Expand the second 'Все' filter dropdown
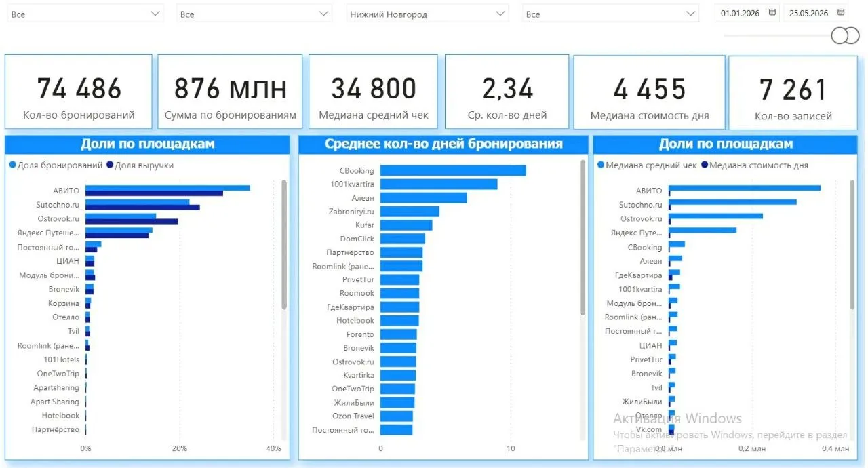Viewport: 868px width, 468px height. pos(254,14)
